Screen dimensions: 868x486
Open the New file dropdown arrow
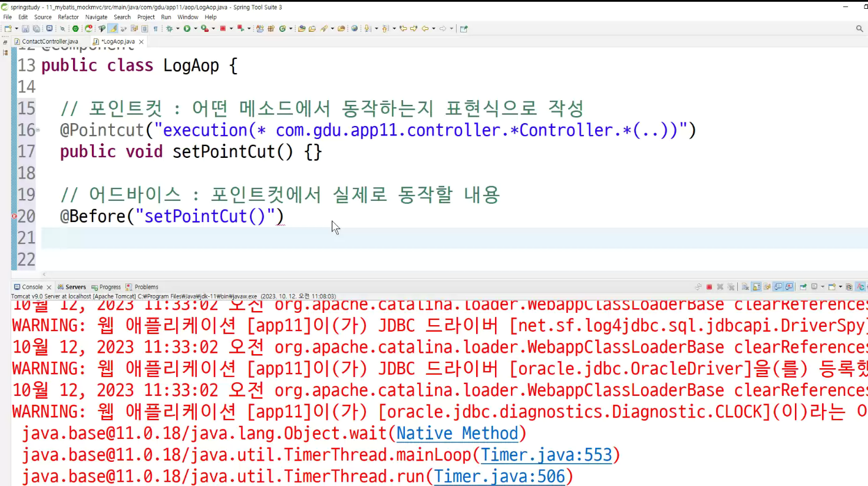16,28
